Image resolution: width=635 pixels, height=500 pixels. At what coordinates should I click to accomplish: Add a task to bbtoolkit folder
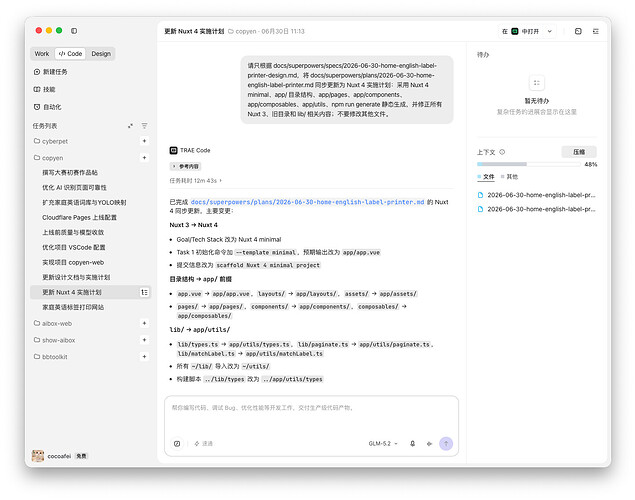coord(144,356)
